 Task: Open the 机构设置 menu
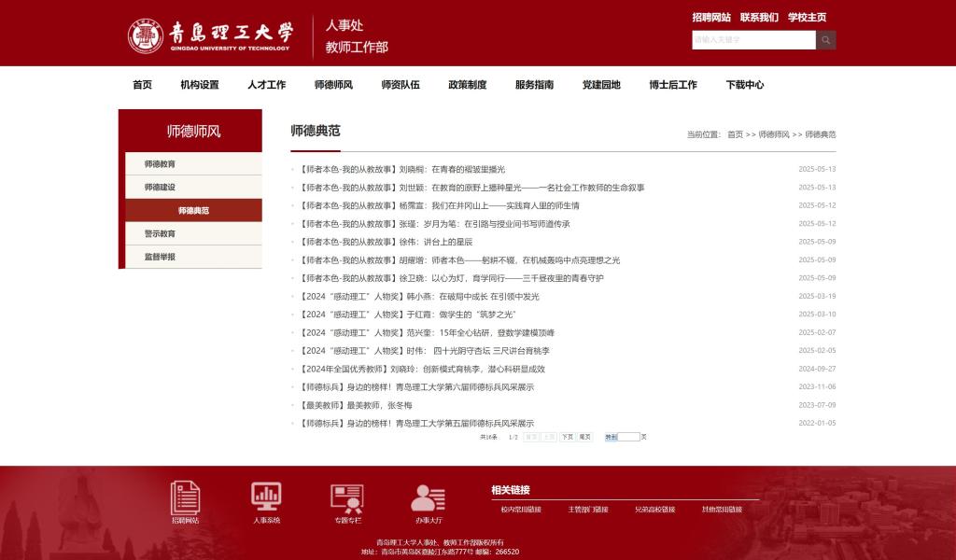tap(200, 85)
